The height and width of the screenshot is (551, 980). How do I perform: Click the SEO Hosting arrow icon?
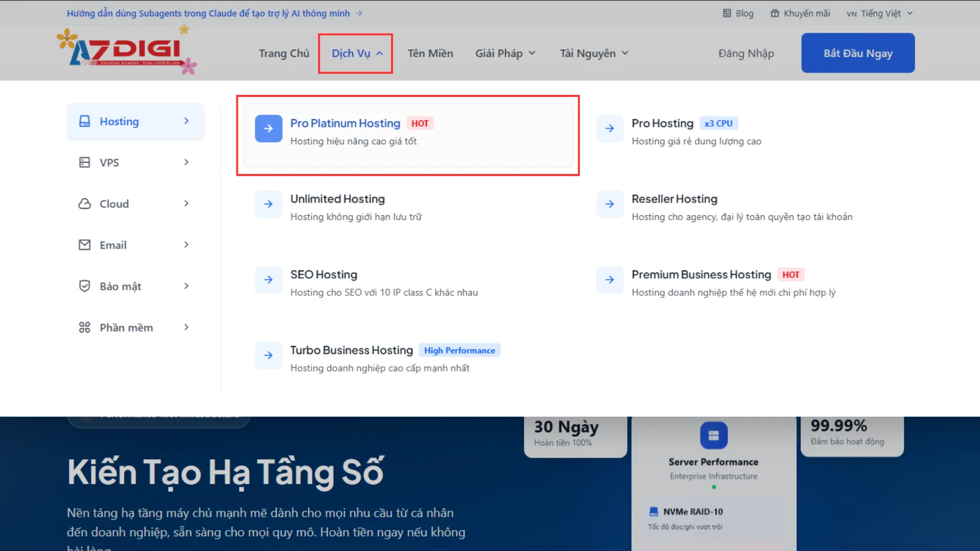tap(268, 280)
